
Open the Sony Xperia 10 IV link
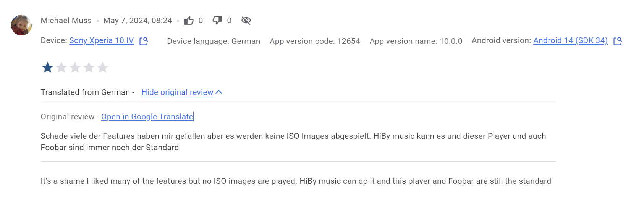pos(102,40)
